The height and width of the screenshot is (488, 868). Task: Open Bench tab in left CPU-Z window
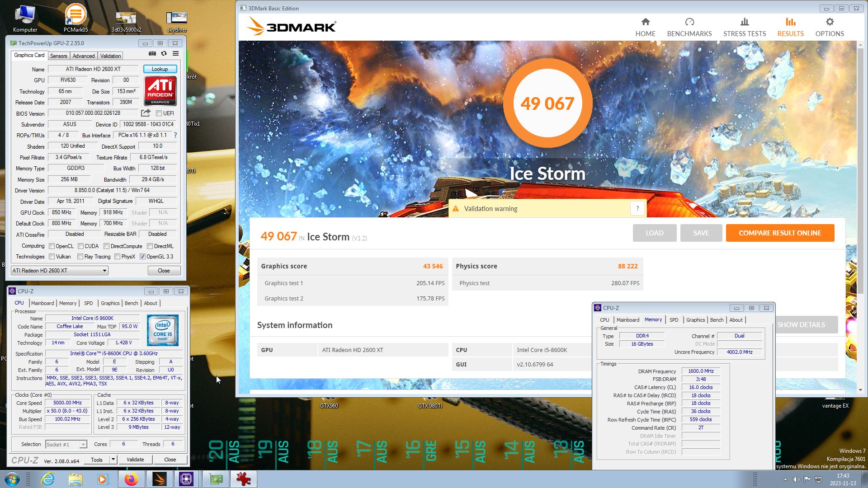click(x=131, y=303)
